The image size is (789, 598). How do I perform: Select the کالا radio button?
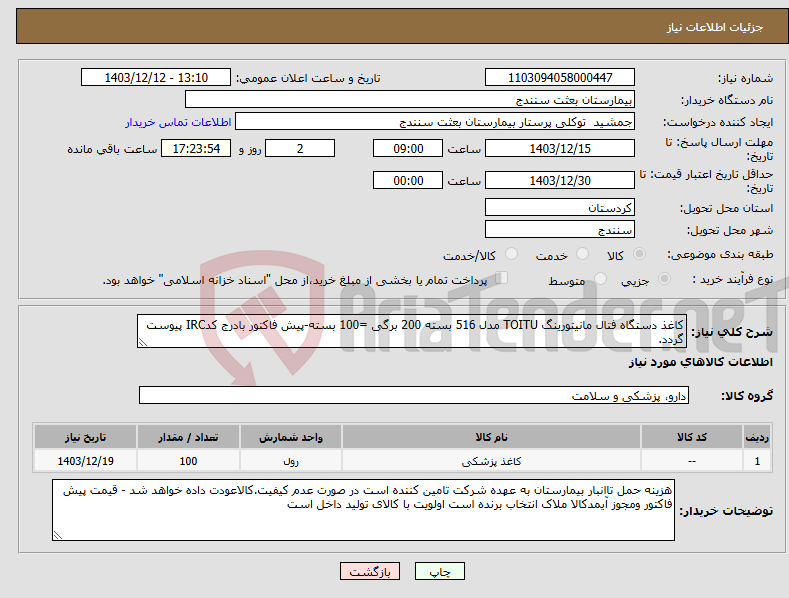tap(639, 254)
